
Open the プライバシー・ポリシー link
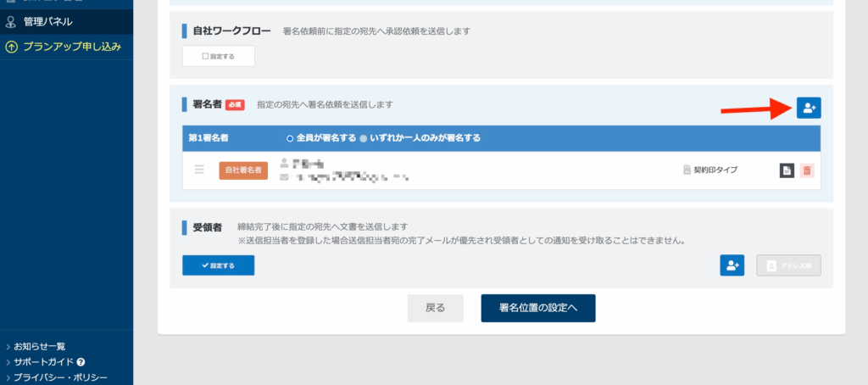(60, 378)
